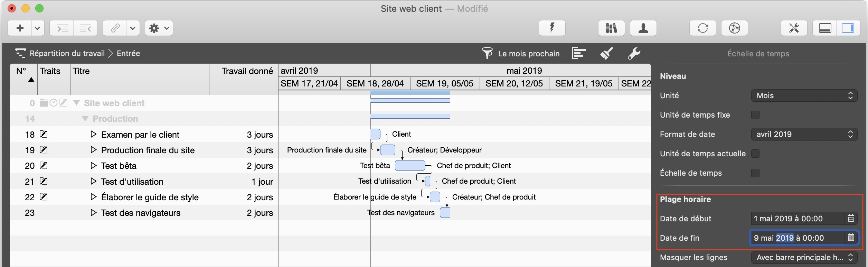Click the Le mois prochain filter
The height and width of the screenshot is (267, 868).
pyautogui.click(x=521, y=54)
